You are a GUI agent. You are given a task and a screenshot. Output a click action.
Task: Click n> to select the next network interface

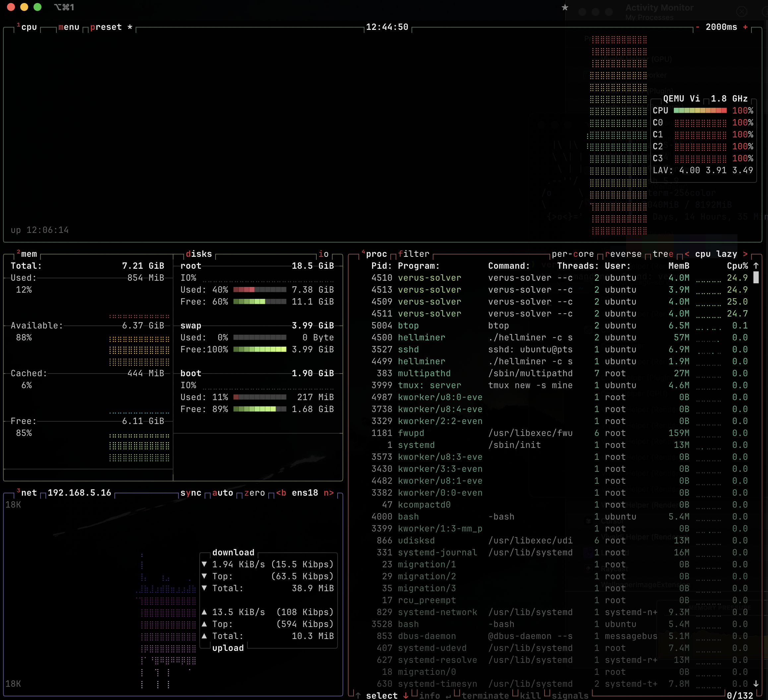point(329,493)
